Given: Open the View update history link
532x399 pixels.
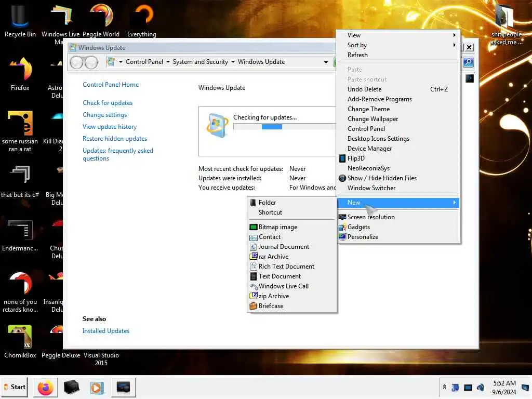Looking at the screenshot, I should point(110,127).
